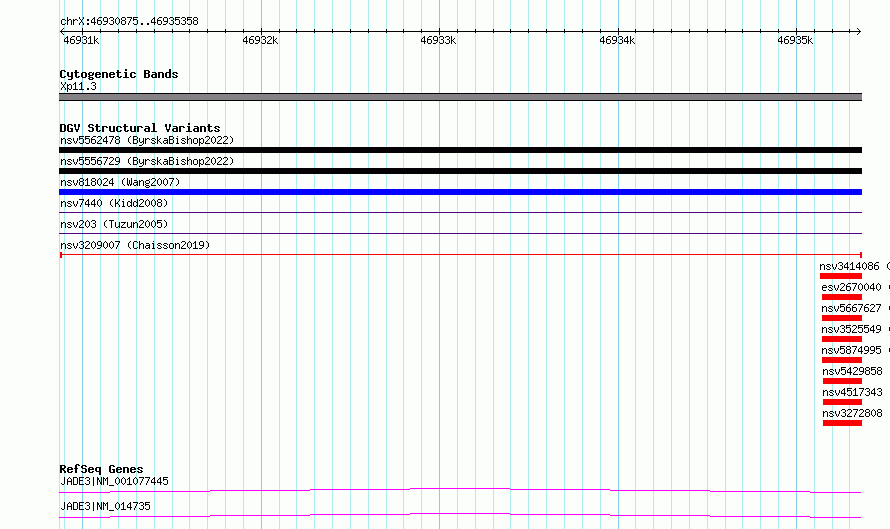Screen dimensions: 890x529
Task: Click the red bar under nsv3525549
Action: click(842, 339)
